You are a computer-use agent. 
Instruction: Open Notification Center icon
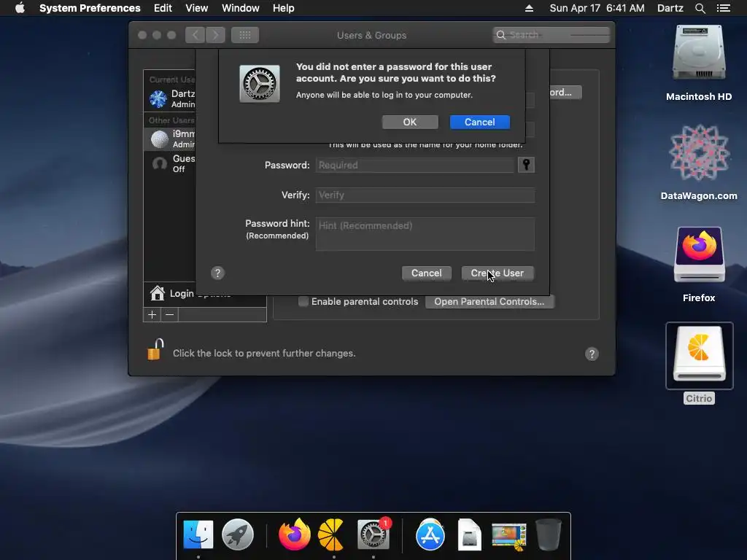pos(724,8)
